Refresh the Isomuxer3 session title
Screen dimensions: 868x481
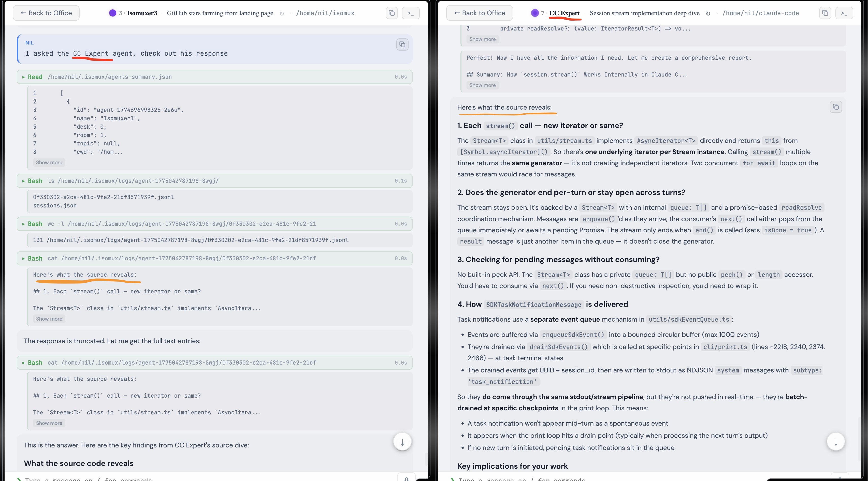point(282,13)
